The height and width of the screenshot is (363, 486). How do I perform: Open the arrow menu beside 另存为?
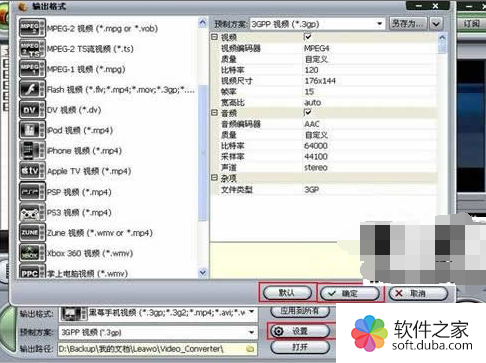click(436, 24)
